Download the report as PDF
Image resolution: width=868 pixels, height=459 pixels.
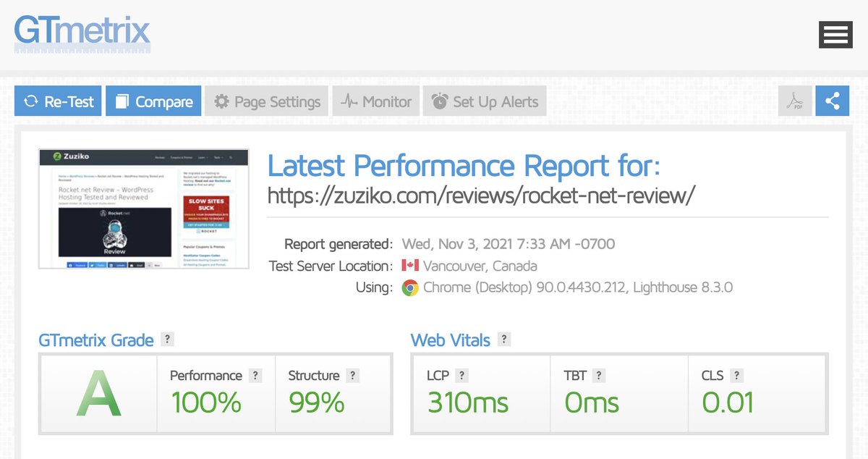[x=795, y=101]
